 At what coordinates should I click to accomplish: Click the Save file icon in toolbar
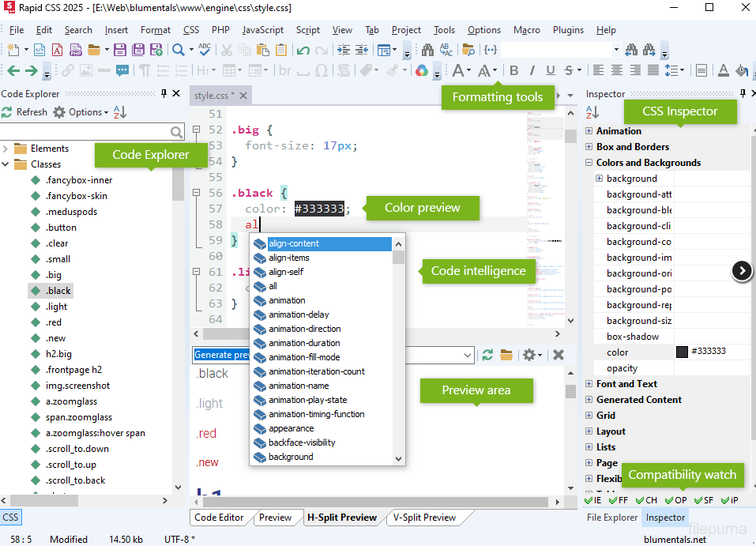(120, 50)
